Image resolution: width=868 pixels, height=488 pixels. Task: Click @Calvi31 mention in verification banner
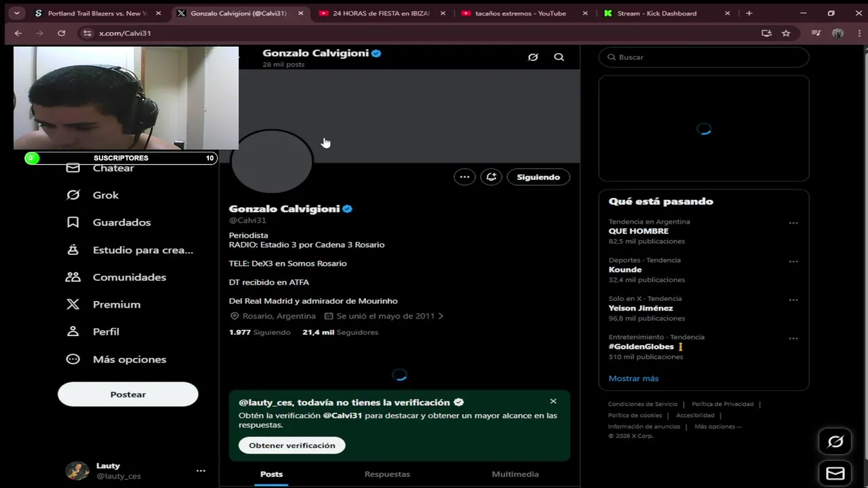(342, 415)
